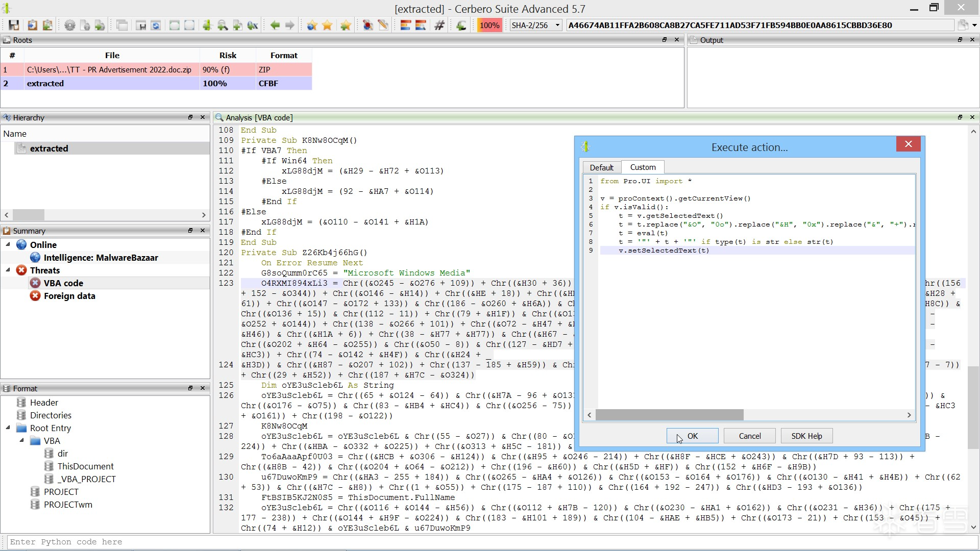Click the SDK Help button
Viewport: 980px width, 551px height.
click(806, 436)
